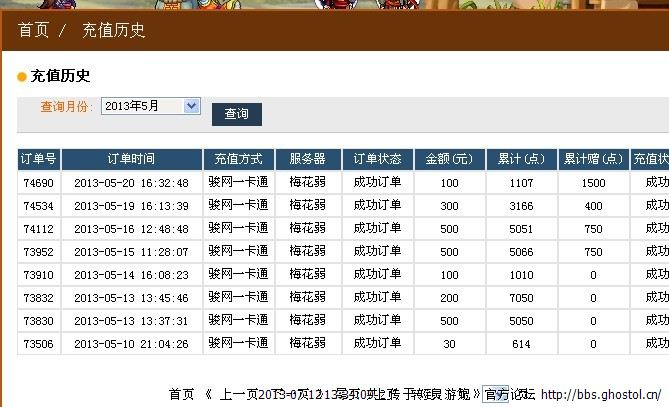Screen dimensions: 669x407
Task: Click the 累计赠(点) column header
Action: 593,159
